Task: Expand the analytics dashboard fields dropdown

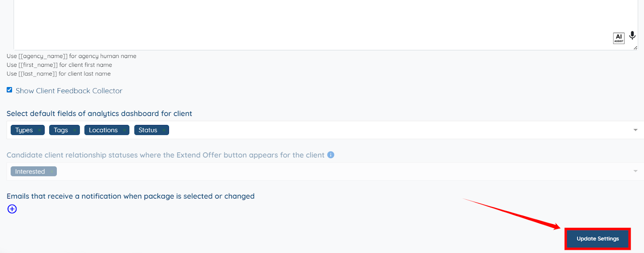Action: (x=635, y=130)
